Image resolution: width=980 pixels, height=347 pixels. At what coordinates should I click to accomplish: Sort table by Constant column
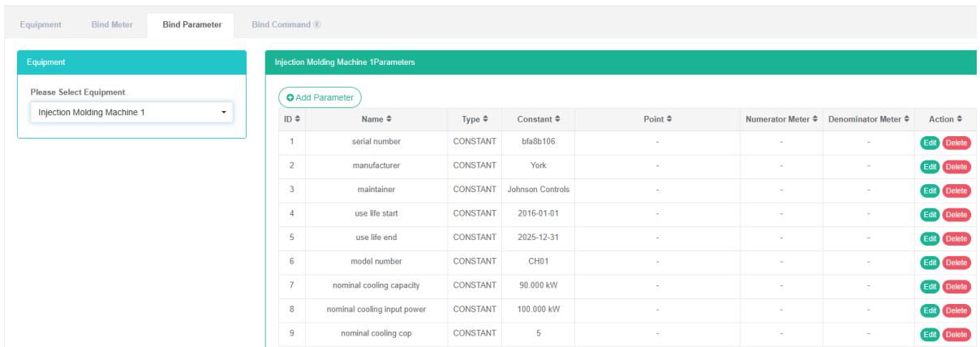[537, 120]
